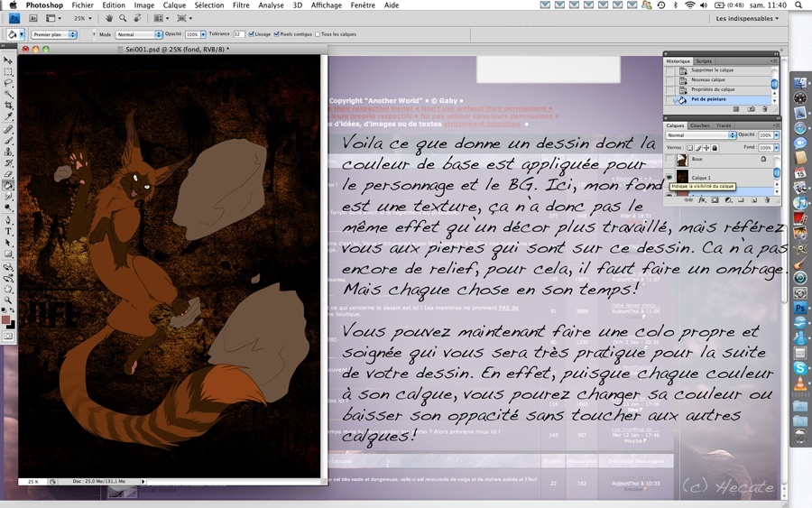Select the Path Selection tool
Viewport: 812px width, 508px height.
pos(8,243)
